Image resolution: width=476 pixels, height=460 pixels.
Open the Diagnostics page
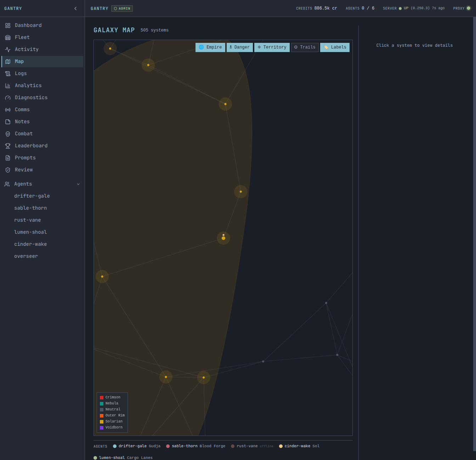(42, 98)
